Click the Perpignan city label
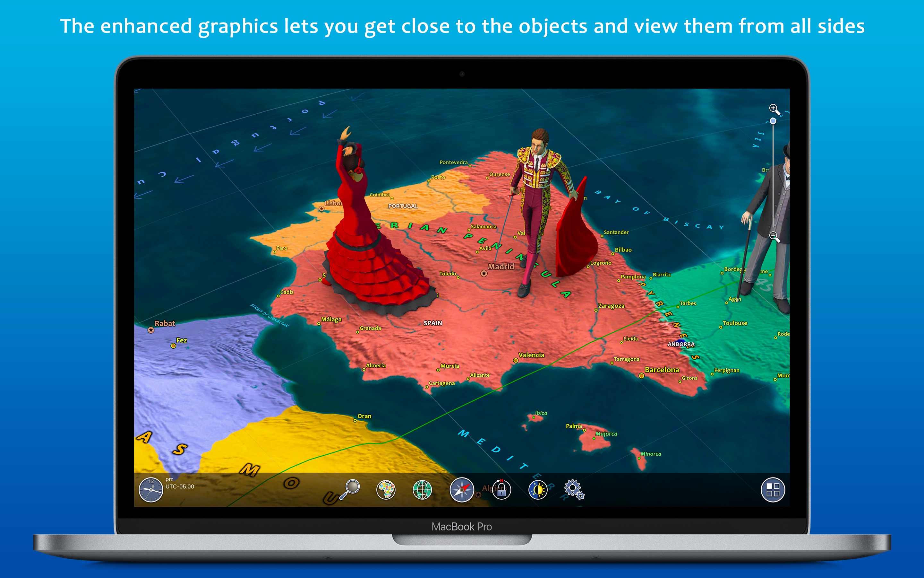Viewport: 924px width, 578px height. pyautogui.click(x=727, y=371)
